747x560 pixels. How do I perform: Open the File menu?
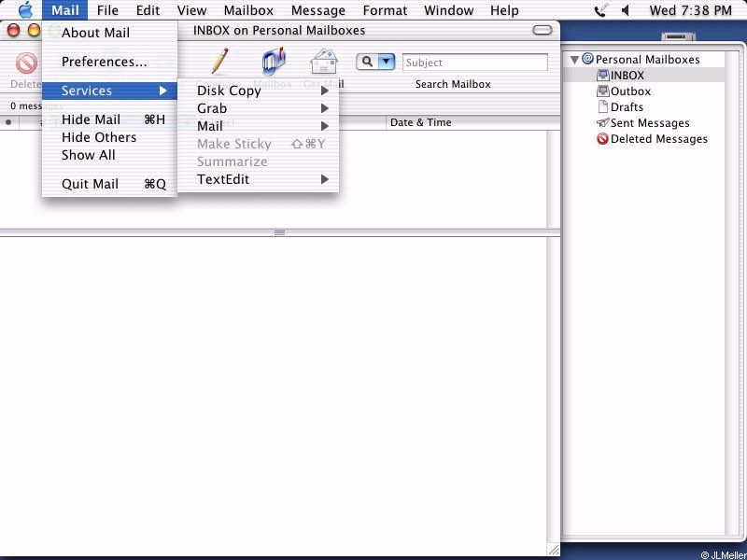[107, 10]
